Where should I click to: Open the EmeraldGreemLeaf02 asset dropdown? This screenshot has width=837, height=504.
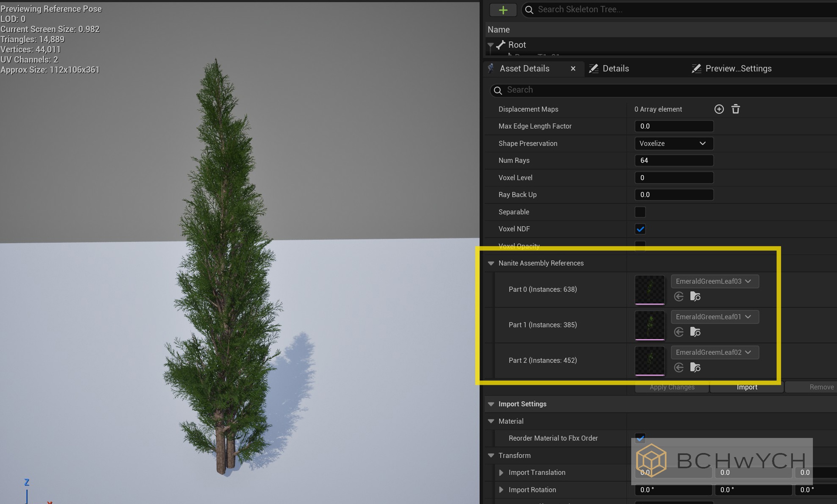coord(715,353)
